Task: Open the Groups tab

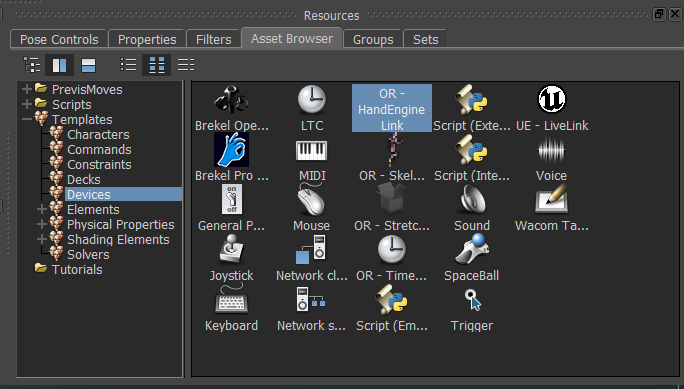Action: point(373,39)
